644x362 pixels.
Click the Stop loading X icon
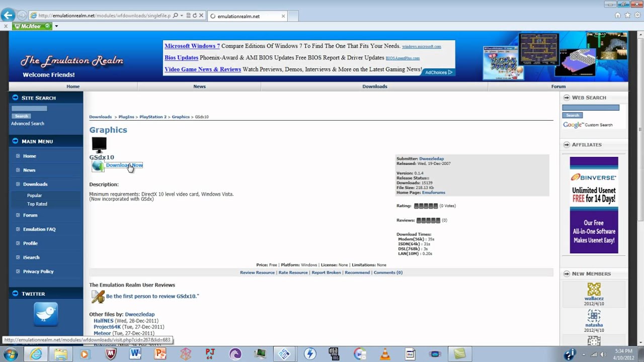[x=201, y=16]
